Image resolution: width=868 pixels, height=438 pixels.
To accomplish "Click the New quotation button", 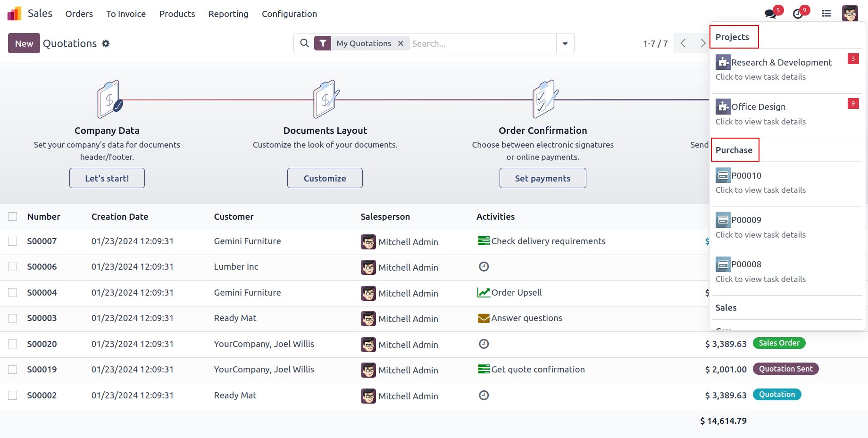I will (x=24, y=43).
